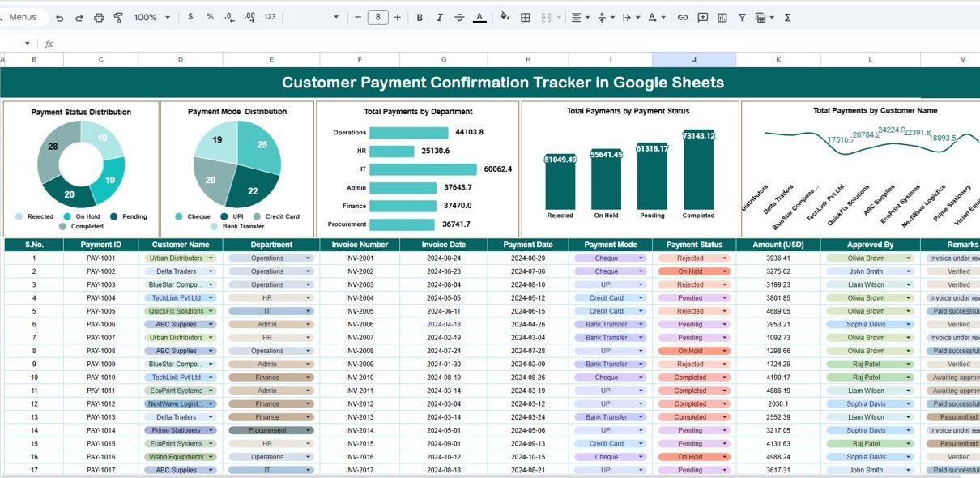Open Urban Distributors dropdown in row 1

point(211,258)
